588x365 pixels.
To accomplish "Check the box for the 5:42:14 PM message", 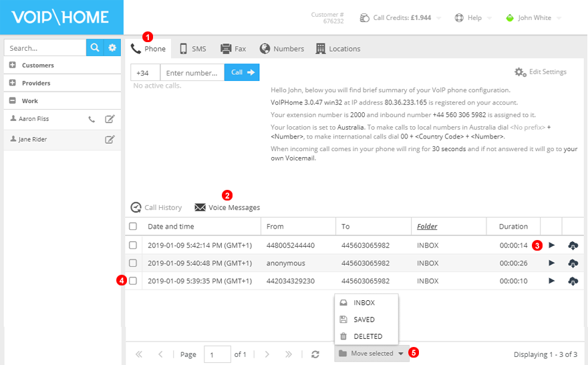I will pos(133,245).
